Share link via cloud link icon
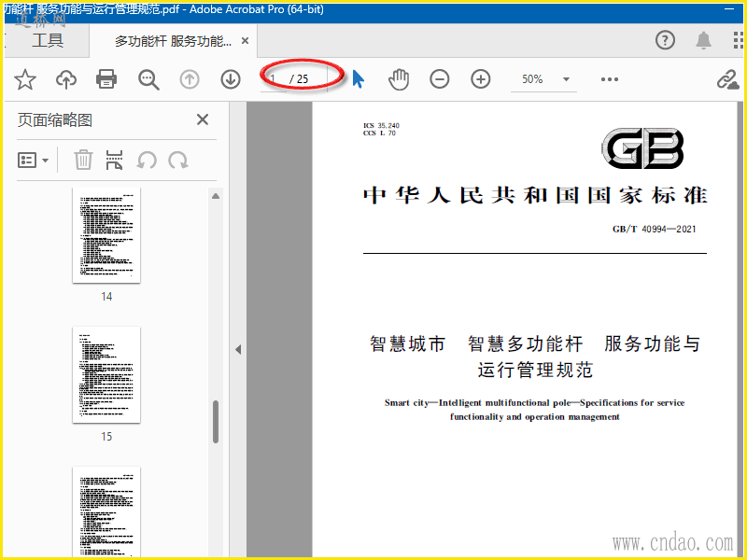Image resolution: width=747 pixels, height=560 pixels. pyautogui.click(x=728, y=79)
